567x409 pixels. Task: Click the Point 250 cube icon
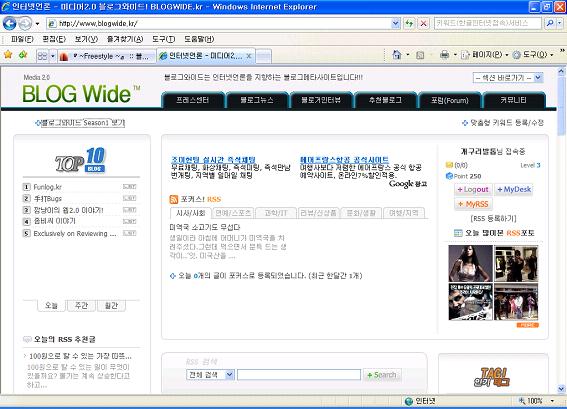click(x=449, y=176)
